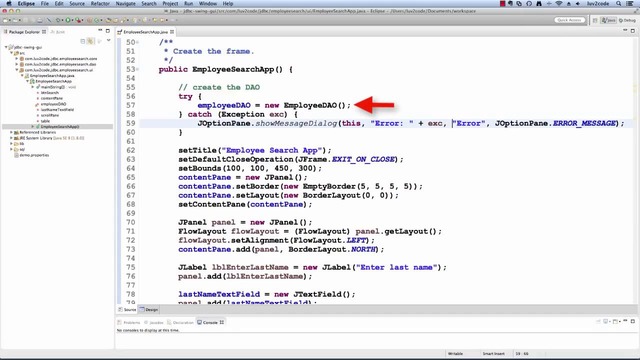Open the Run menu in menu bar
The width and height of the screenshot is (640, 360).
pos(188,3)
